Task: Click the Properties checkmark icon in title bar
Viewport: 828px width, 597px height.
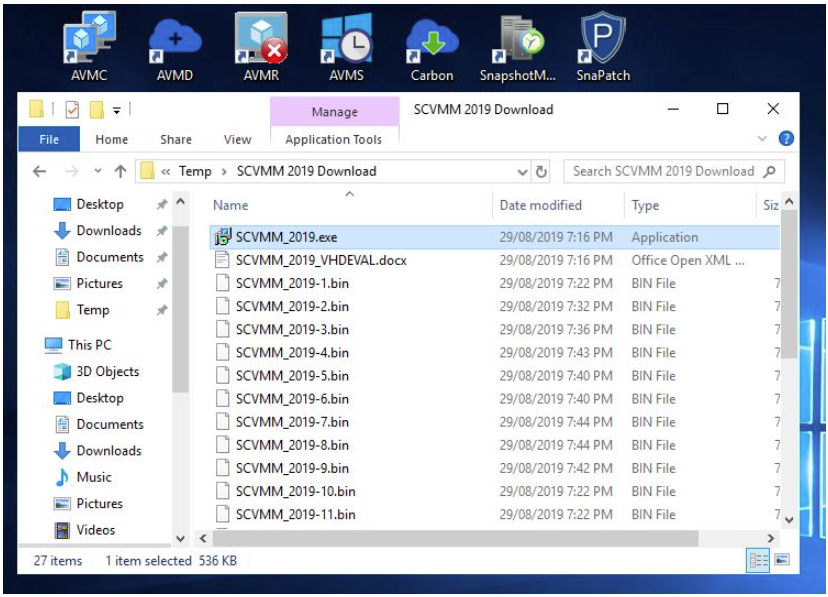Action: tap(72, 110)
